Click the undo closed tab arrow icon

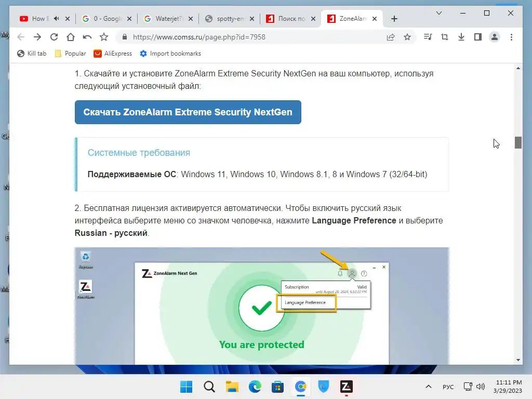pos(87,37)
